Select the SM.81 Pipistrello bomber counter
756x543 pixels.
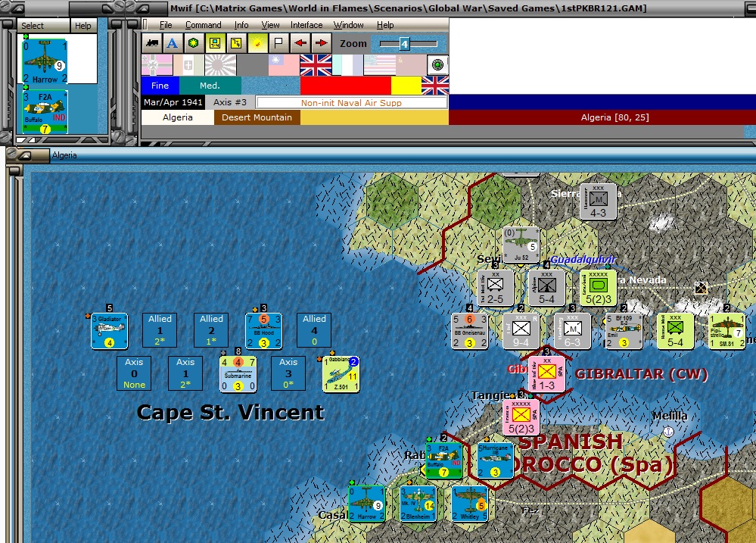click(727, 331)
